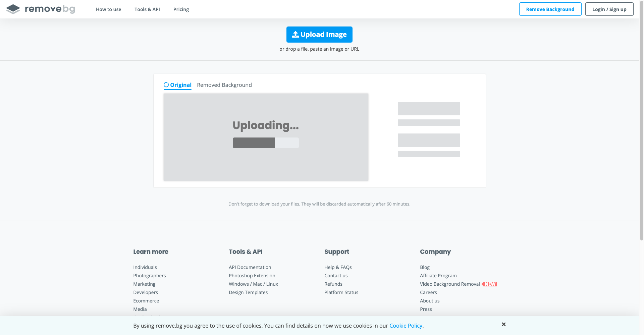Click the Uploading... status text
The height and width of the screenshot is (335, 644).
pyautogui.click(x=266, y=125)
